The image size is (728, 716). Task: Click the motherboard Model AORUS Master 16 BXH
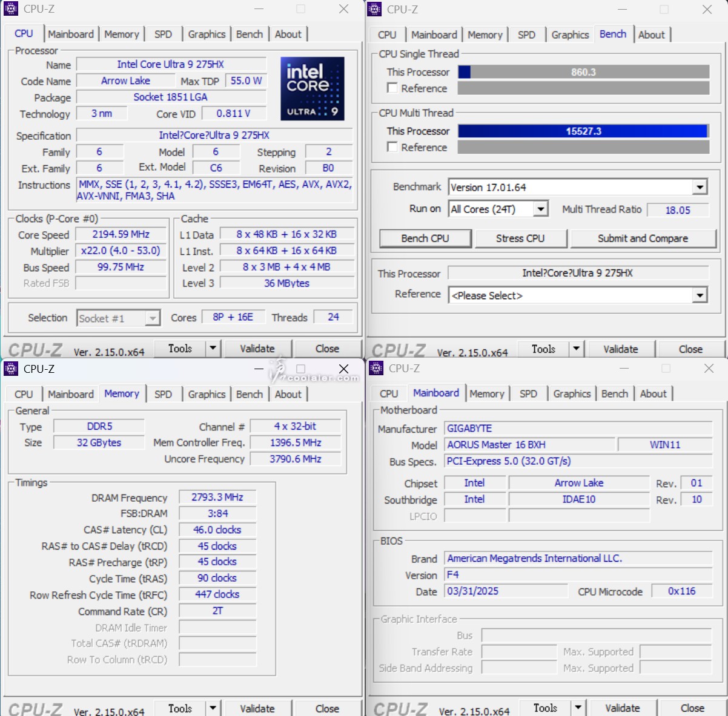(529, 445)
